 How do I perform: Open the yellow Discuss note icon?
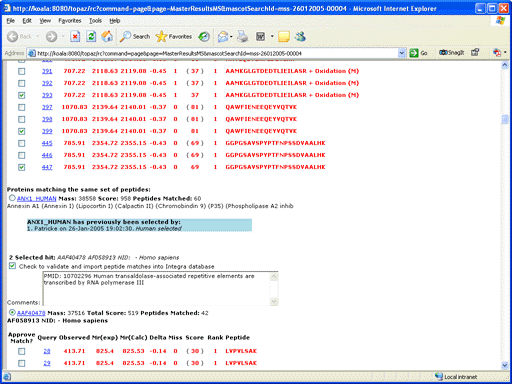point(284,36)
